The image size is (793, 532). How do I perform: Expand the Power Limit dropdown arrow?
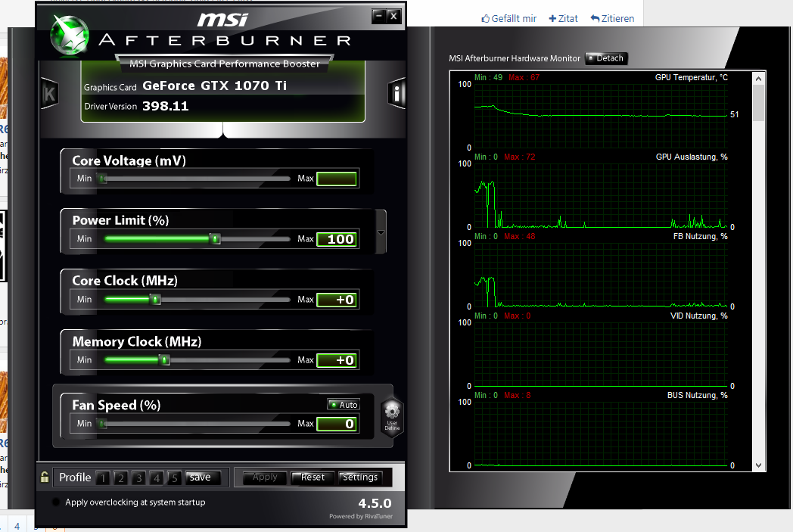pyautogui.click(x=381, y=232)
